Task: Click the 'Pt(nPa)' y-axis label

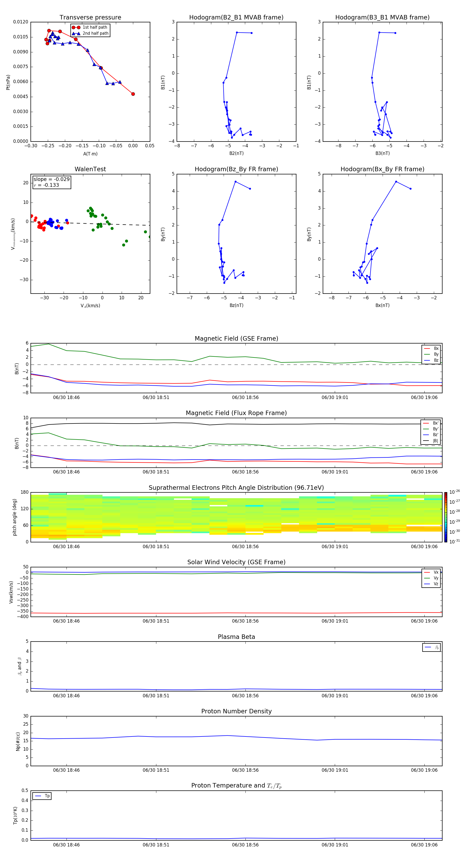Action: click(8, 82)
